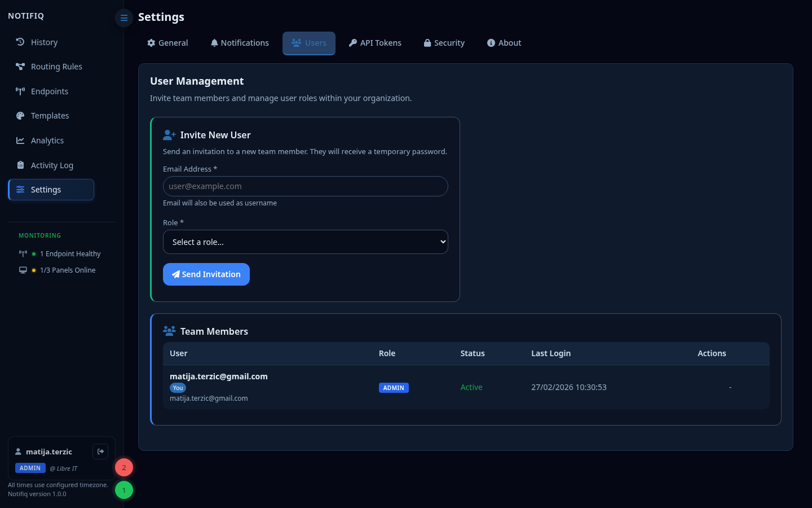Click the NOTIFIQ logo text
The width and height of the screenshot is (812, 508).
click(x=26, y=16)
